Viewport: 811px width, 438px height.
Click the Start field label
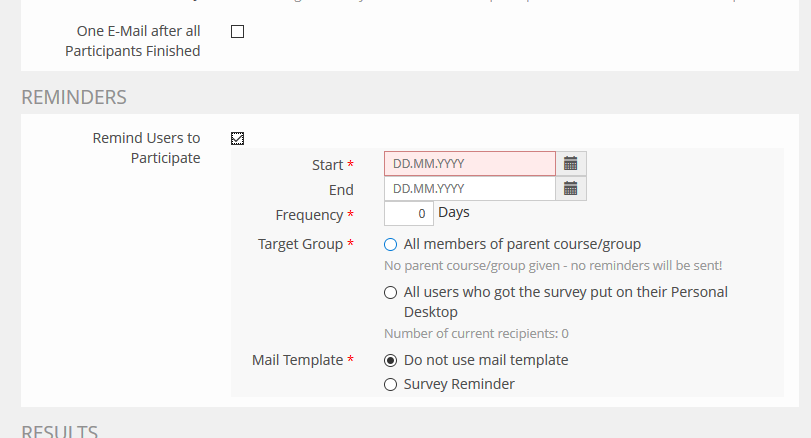327,165
